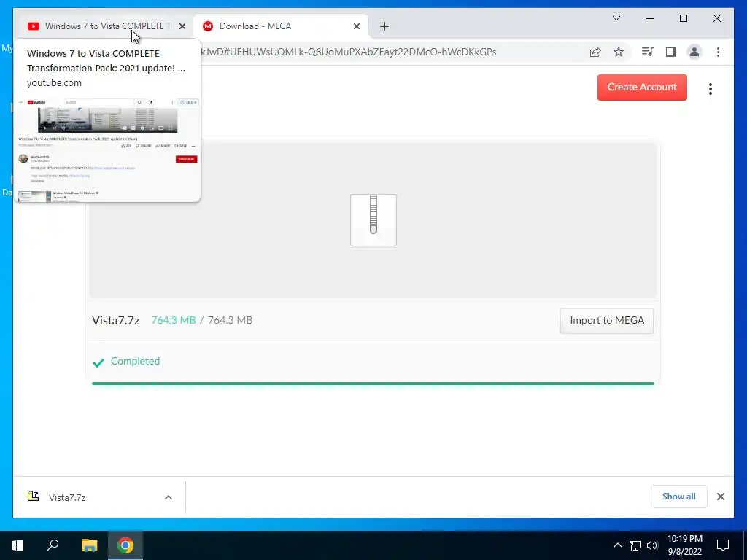Click the Completed status text
Viewport: 747px width, 560px height.
(135, 361)
